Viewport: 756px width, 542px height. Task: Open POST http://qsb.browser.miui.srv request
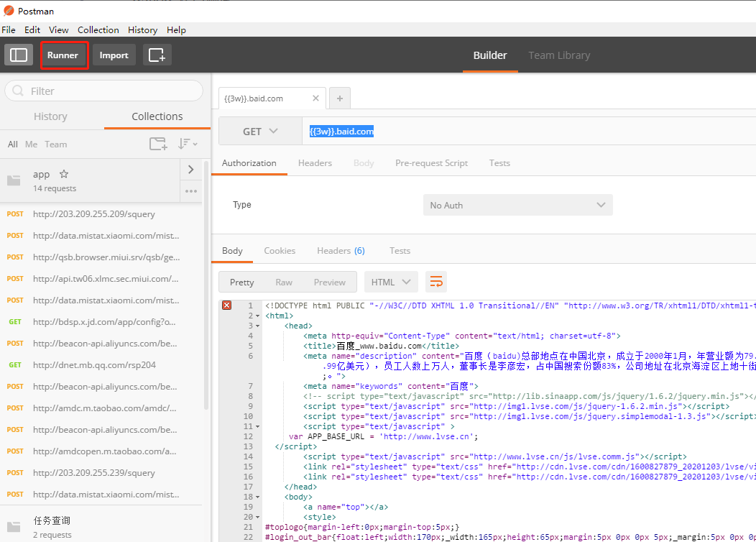(101, 257)
